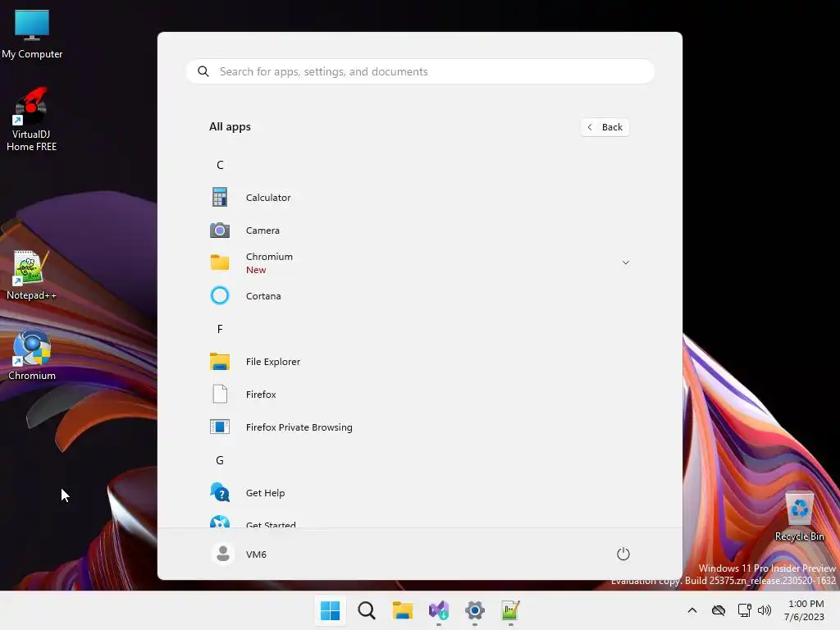Click the search magnifier icon in Start search
This screenshot has width=840, height=630.
pyautogui.click(x=203, y=71)
